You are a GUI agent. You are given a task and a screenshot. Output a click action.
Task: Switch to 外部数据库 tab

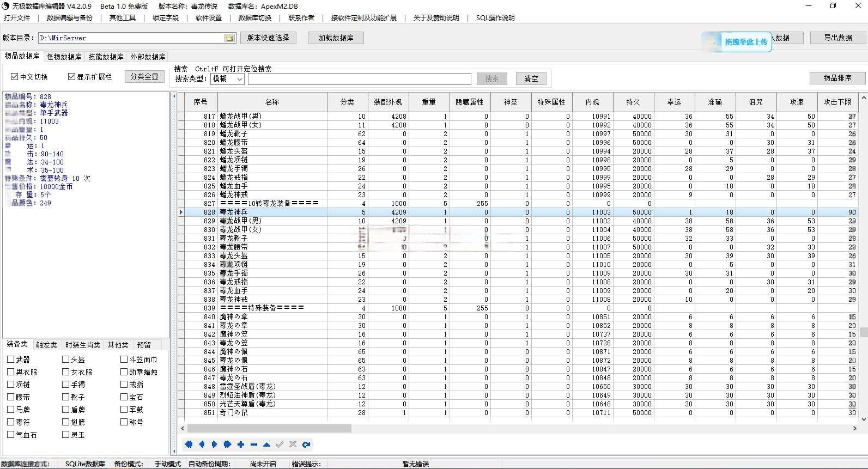point(148,57)
